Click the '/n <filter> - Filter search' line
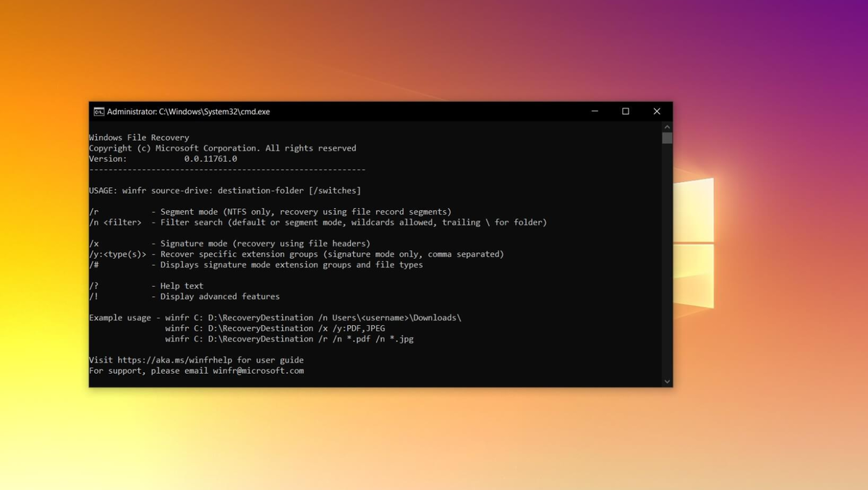This screenshot has width=868, height=490. pyautogui.click(x=318, y=222)
